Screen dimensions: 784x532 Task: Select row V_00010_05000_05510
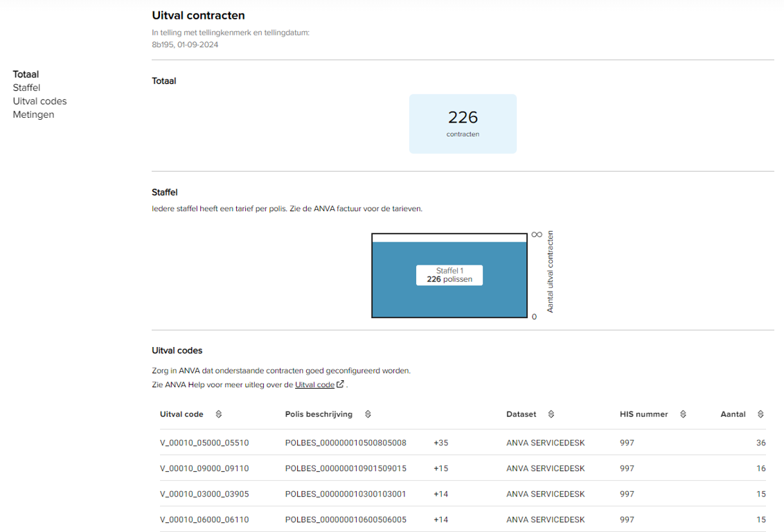(204, 443)
